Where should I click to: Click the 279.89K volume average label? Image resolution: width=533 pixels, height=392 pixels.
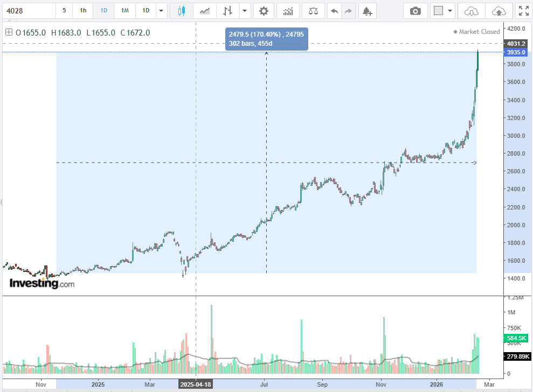[x=518, y=356]
